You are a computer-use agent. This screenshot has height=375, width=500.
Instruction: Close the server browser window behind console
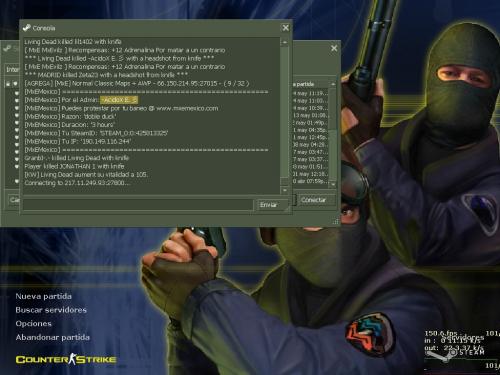[334, 48]
